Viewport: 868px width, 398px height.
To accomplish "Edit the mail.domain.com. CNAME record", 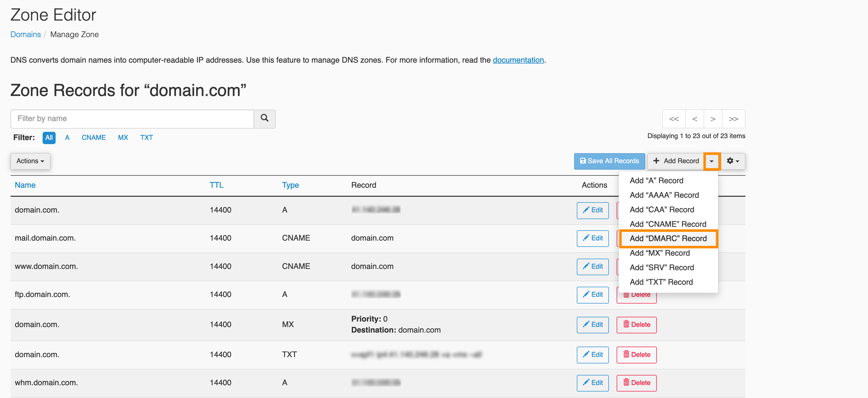I will [x=592, y=238].
